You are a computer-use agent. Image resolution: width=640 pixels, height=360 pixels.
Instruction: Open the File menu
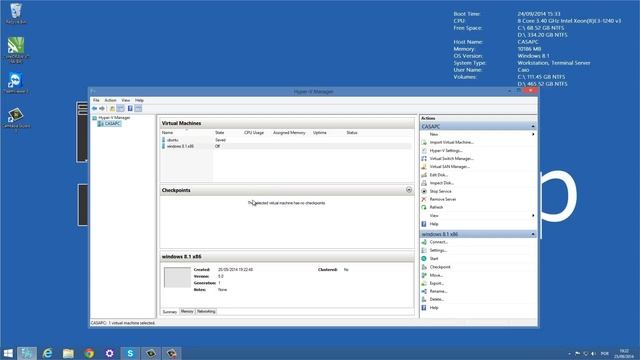pos(96,100)
